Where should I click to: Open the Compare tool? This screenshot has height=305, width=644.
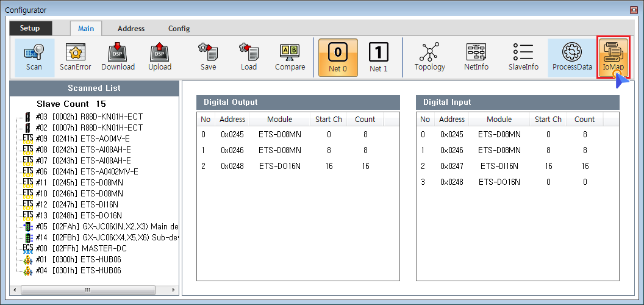pyautogui.click(x=290, y=57)
